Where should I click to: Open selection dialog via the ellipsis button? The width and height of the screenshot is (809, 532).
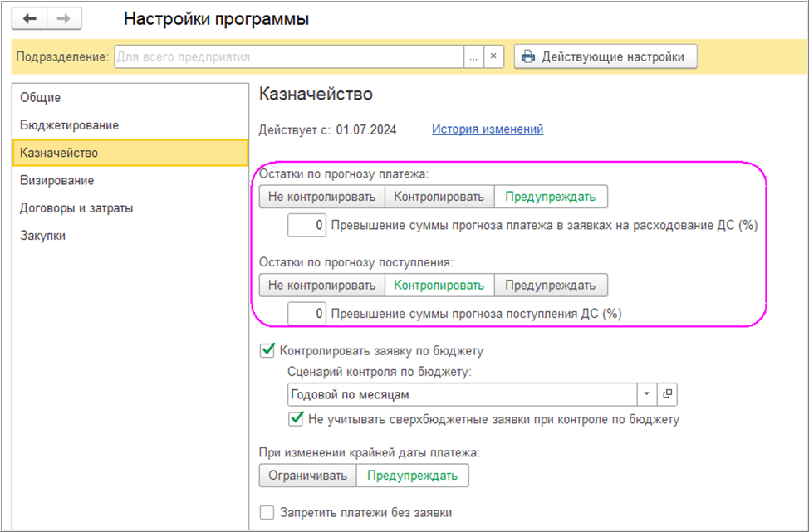coord(473,56)
